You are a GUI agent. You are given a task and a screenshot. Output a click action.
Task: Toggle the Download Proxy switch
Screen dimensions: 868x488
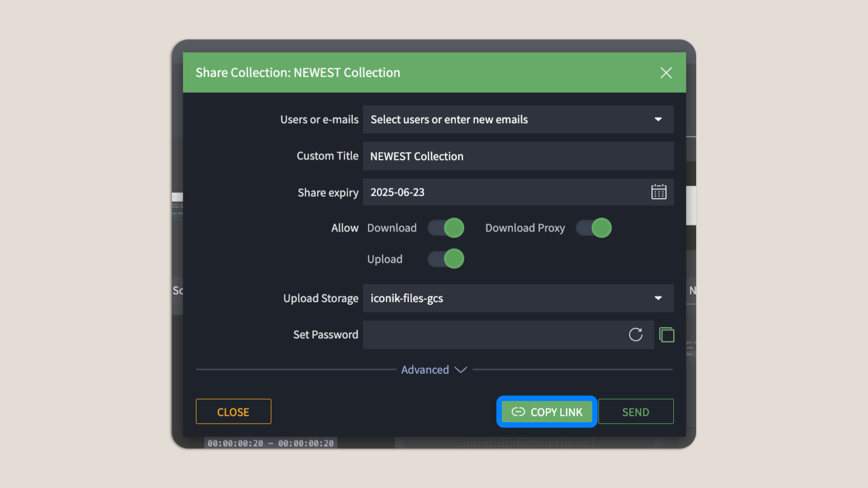(594, 228)
